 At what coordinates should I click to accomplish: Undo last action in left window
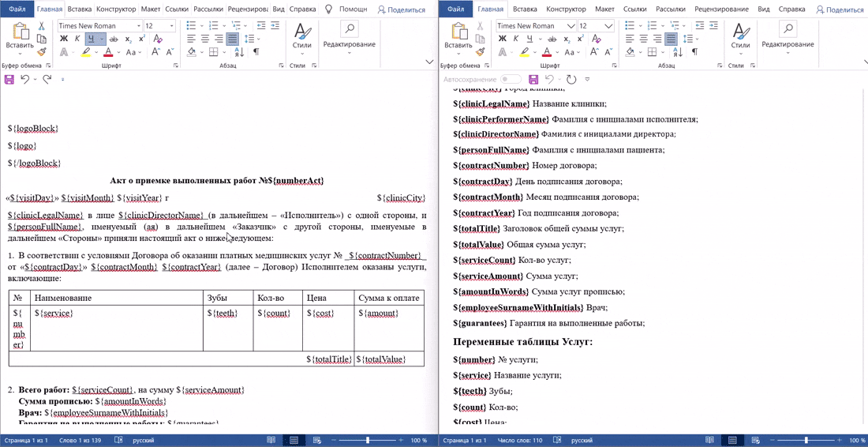click(25, 79)
